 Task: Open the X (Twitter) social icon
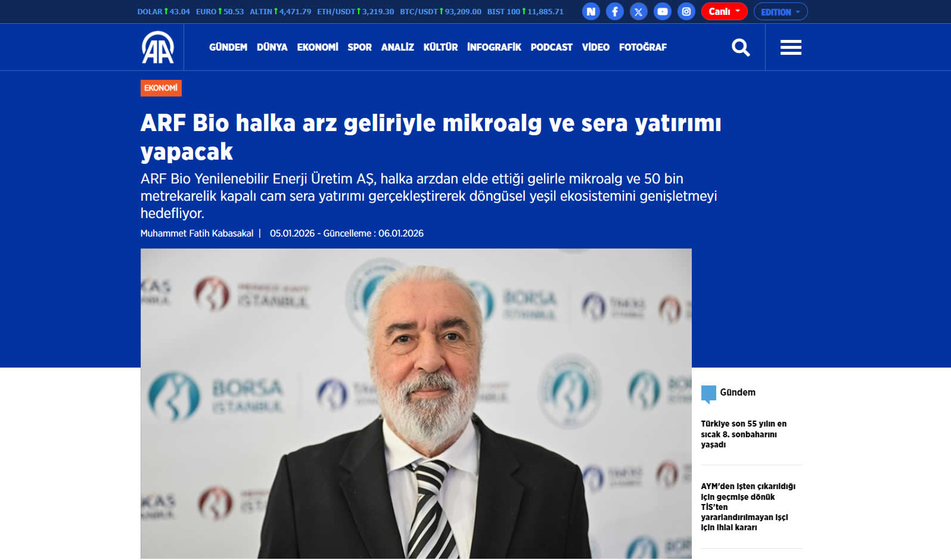(x=639, y=11)
